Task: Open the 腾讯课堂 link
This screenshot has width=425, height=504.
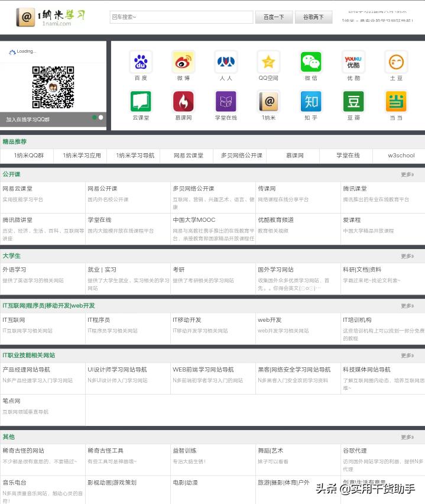Action: click(355, 189)
